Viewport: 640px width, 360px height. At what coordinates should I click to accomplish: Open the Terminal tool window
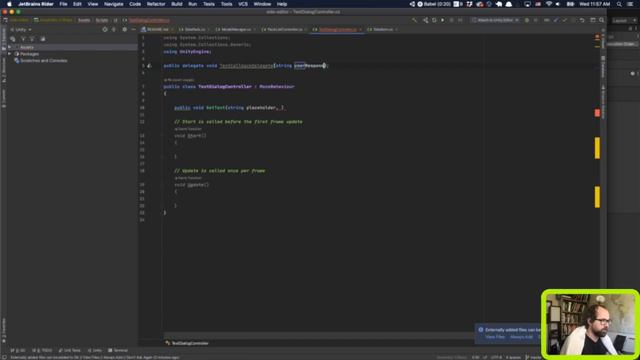pos(118,350)
